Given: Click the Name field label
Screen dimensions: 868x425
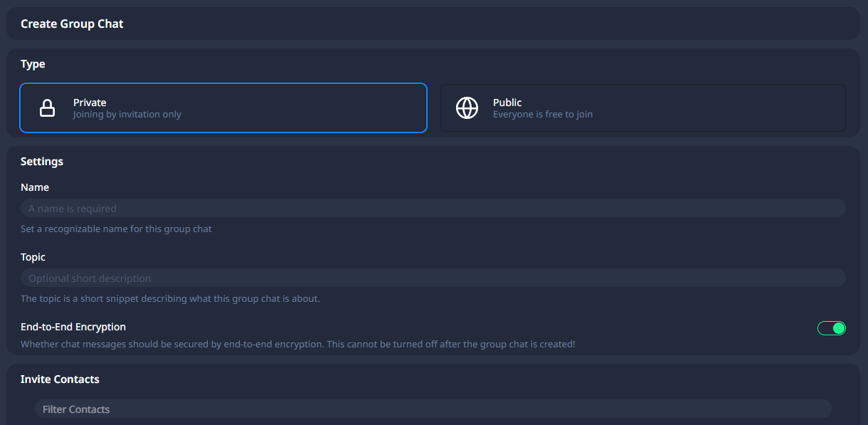Looking at the screenshot, I should click(x=35, y=187).
